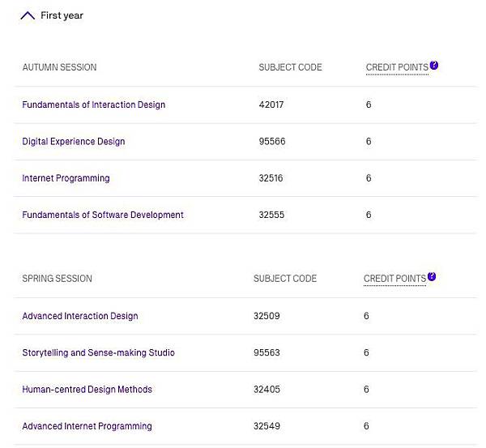The height and width of the screenshot is (448, 486).
Task: Click Spring session Credit Points header
Action: point(394,279)
